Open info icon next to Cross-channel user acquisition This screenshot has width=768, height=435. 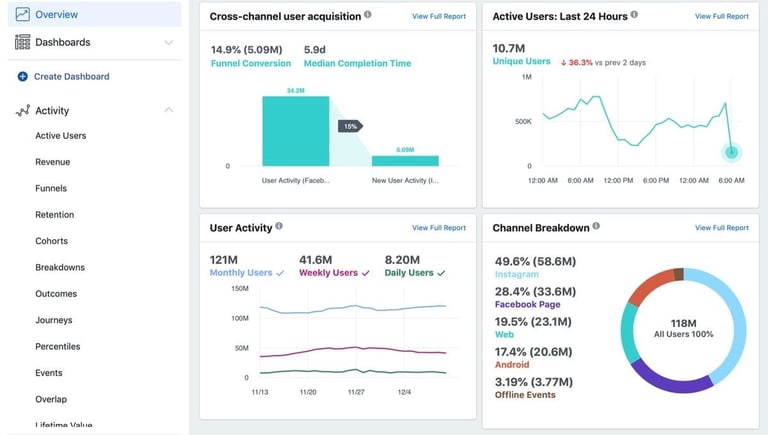[x=367, y=14]
